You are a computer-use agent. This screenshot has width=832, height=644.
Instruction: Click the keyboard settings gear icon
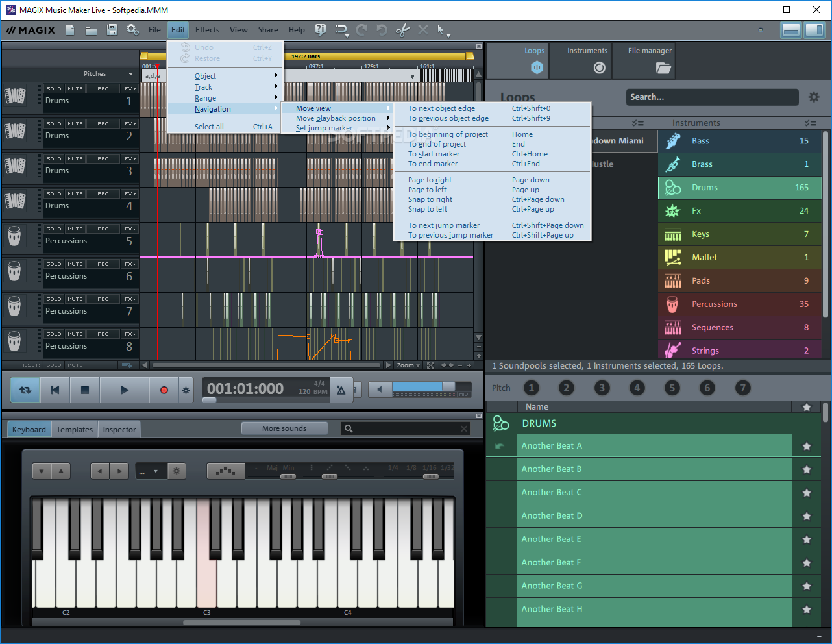176,471
